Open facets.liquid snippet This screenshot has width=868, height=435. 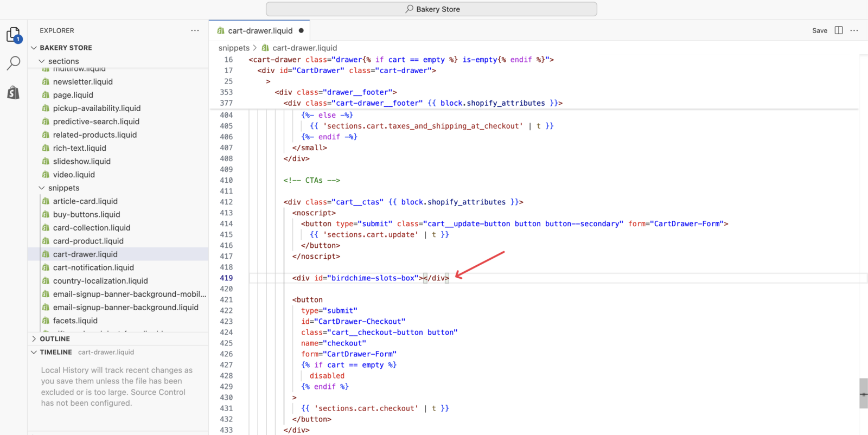coord(75,321)
